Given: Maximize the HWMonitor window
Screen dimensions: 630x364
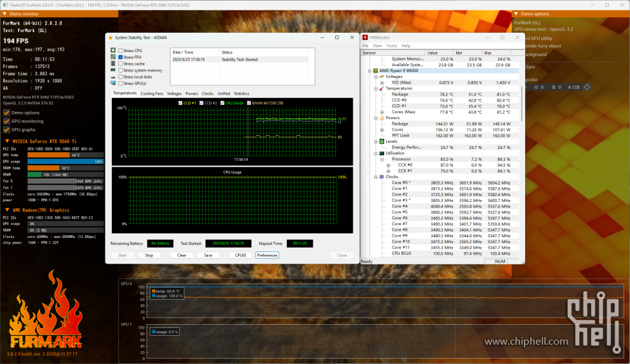Looking at the screenshot, I should click(502, 37).
